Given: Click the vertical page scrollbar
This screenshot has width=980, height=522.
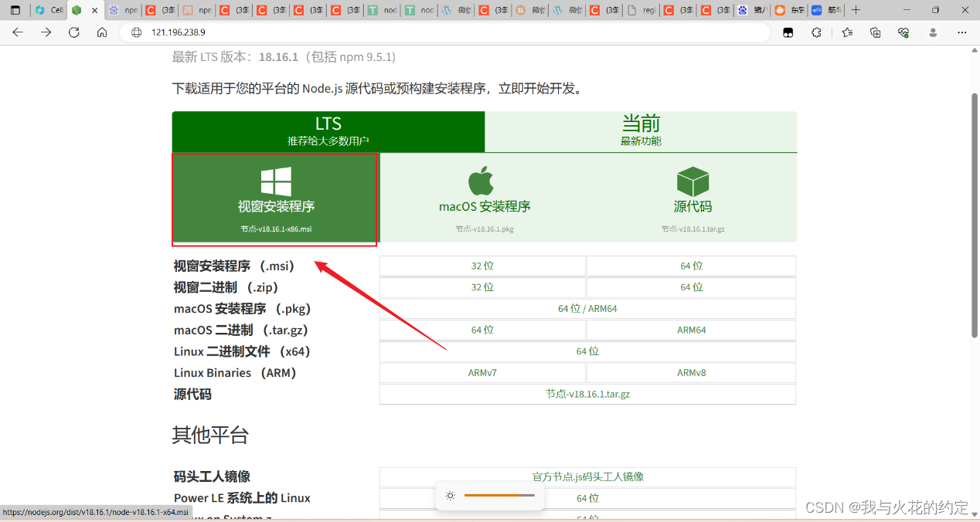Looking at the screenshot, I should click(x=975, y=215).
